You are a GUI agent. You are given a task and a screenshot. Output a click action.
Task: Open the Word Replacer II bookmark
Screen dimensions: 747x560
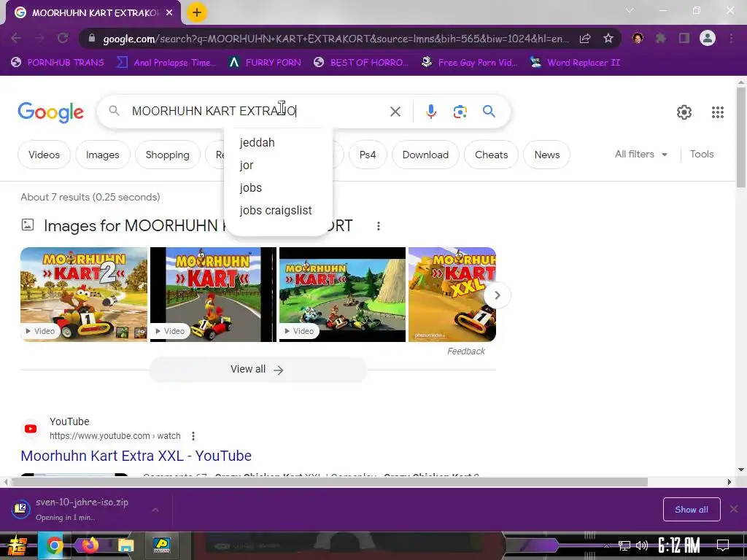[576, 63]
